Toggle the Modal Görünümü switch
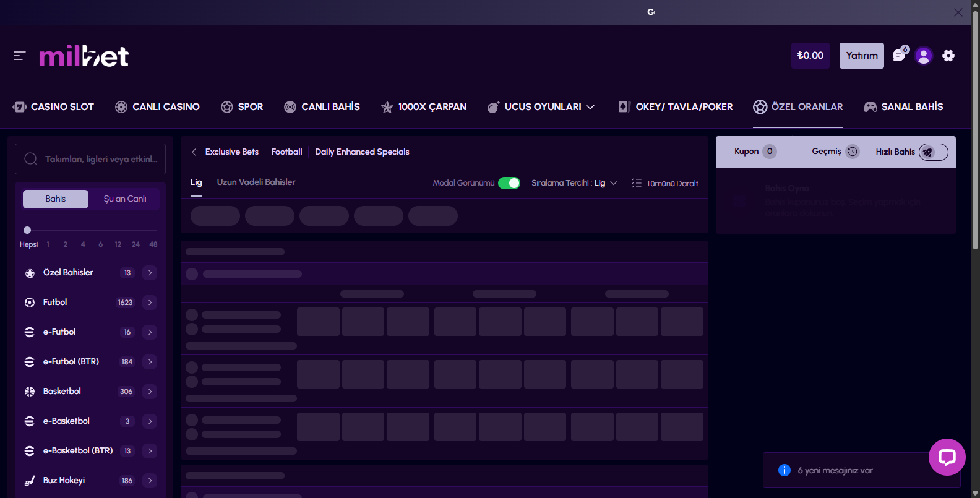 pos(509,183)
